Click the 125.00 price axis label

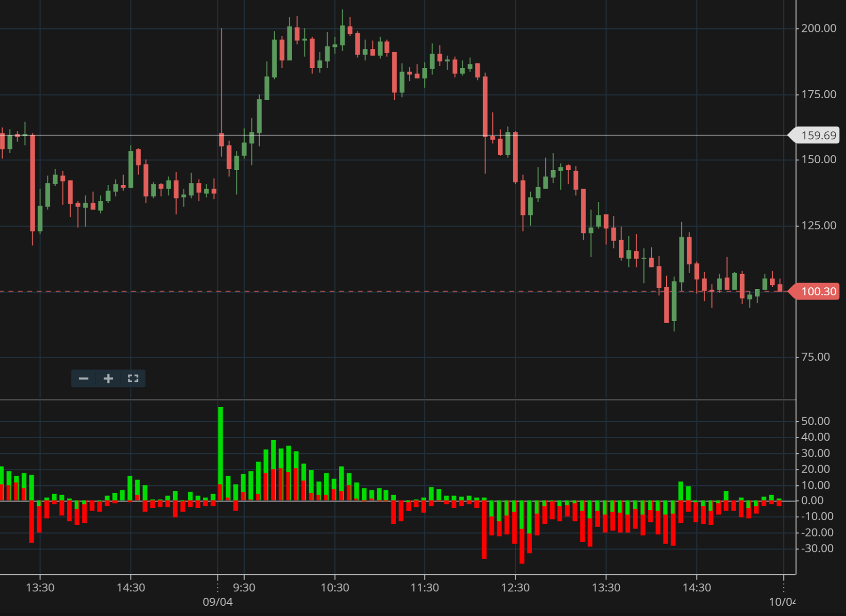pos(819,226)
